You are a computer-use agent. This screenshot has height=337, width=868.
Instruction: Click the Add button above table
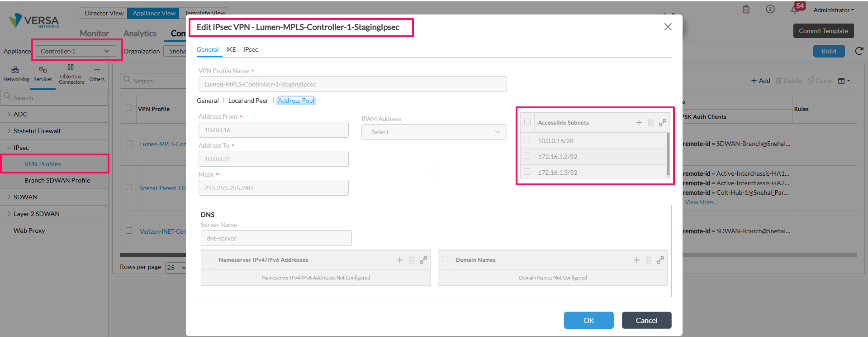tap(761, 81)
